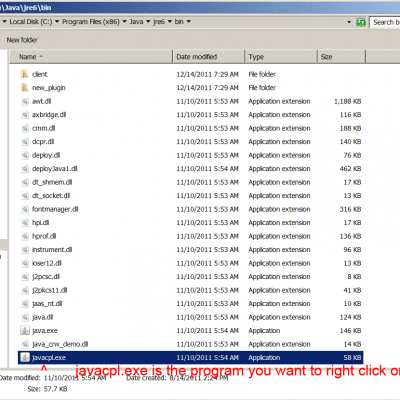This screenshot has height=400, width=400.
Task: Click the deploy.dll file icon
Action: [x=25, y=155]
